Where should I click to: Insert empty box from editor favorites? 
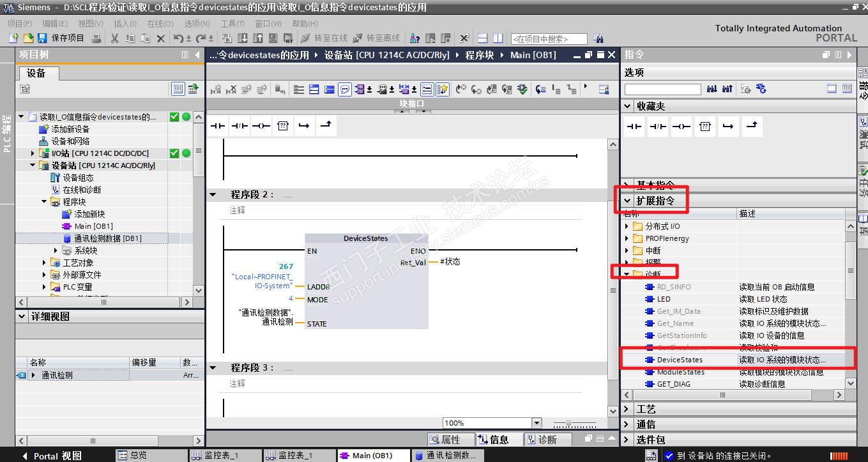click(x=283, y=126)
